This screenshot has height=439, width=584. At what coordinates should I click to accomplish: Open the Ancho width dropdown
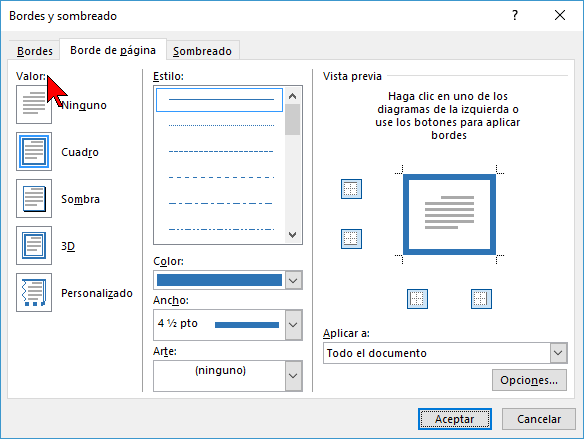click(293, 325)
